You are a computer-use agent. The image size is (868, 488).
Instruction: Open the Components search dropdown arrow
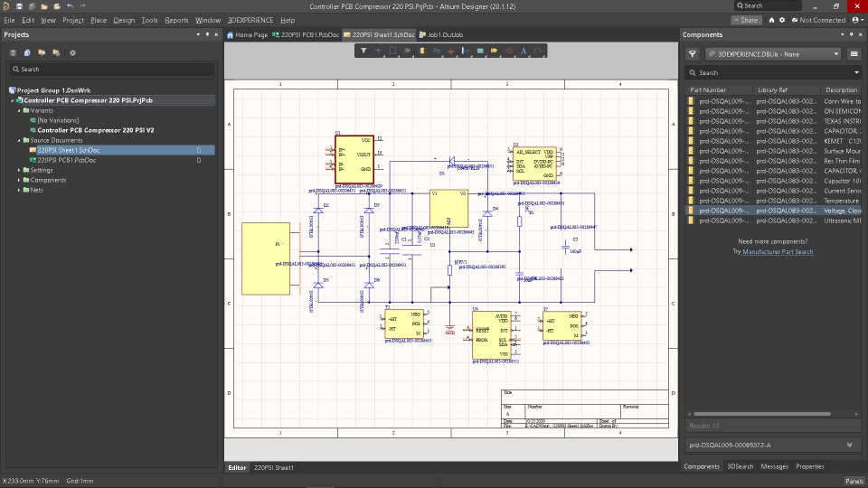click(x=856, y=72)
